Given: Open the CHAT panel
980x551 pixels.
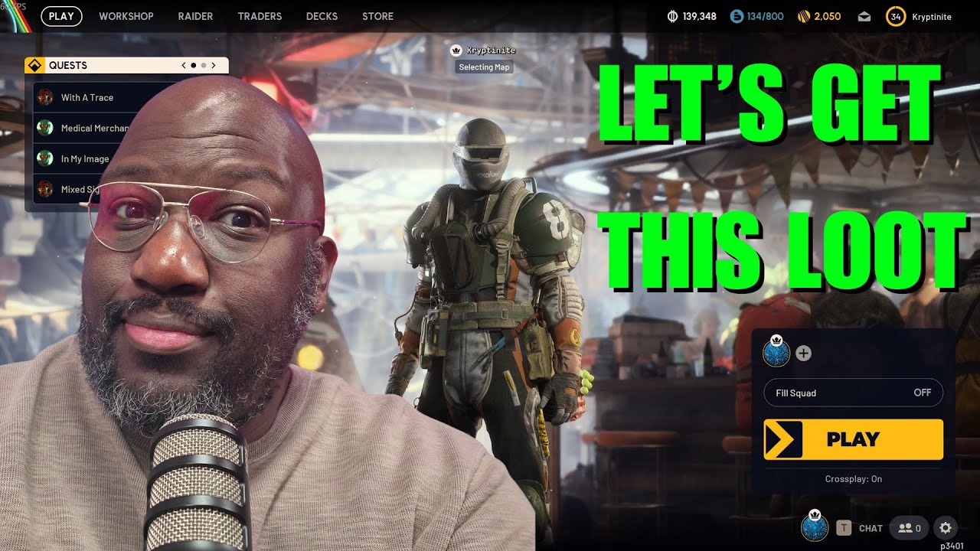Looking at the screenshot, I should [x=871, y=528].
